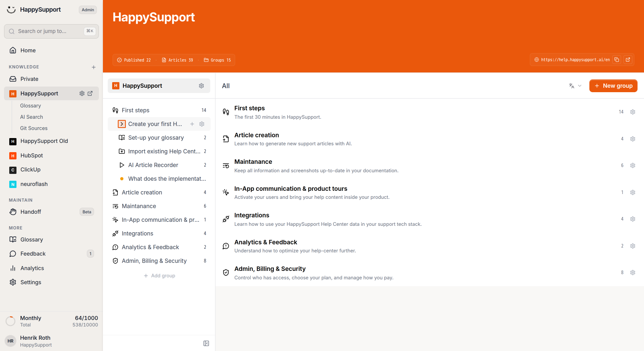Open Git Sources sub-item

34,128
